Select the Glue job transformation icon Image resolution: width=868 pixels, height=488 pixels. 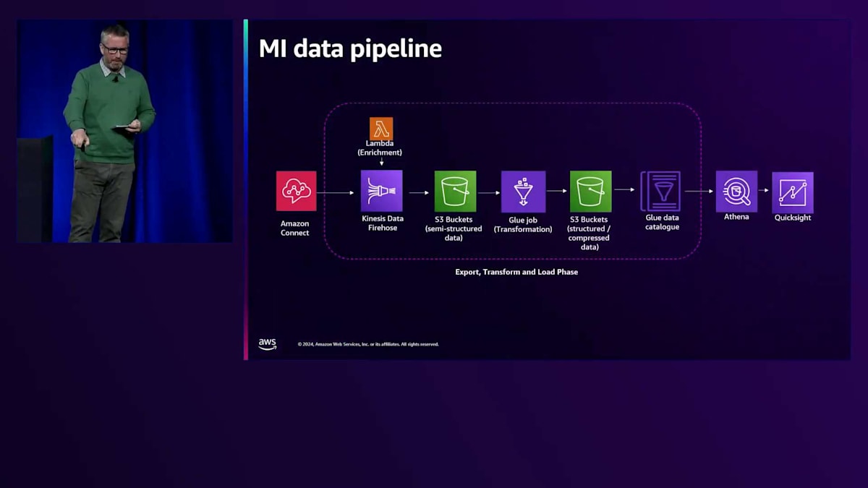523,192
